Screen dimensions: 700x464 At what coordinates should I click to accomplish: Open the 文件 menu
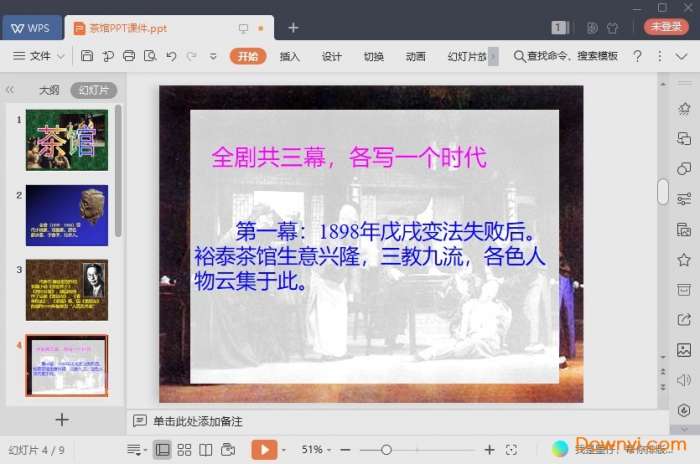(32, 56)
